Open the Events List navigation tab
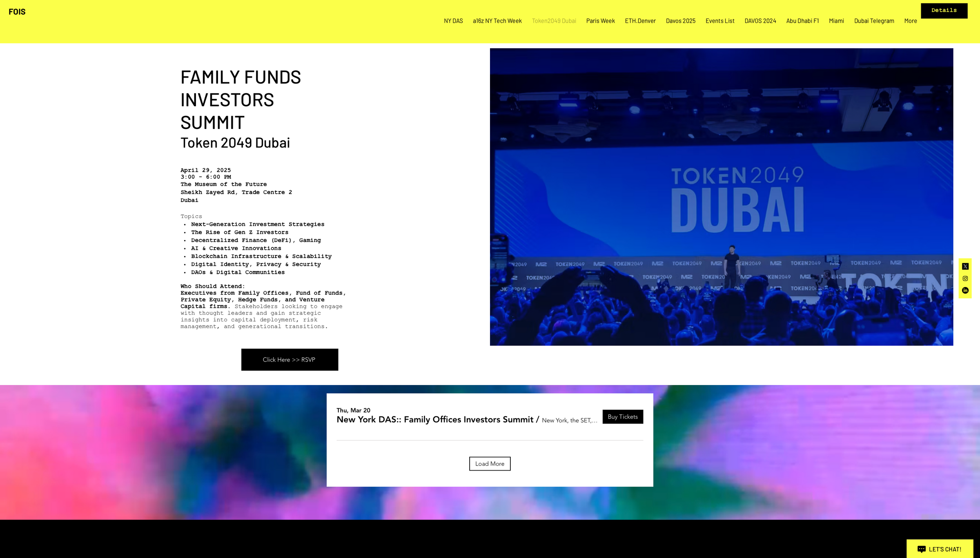 pos(720,20)
